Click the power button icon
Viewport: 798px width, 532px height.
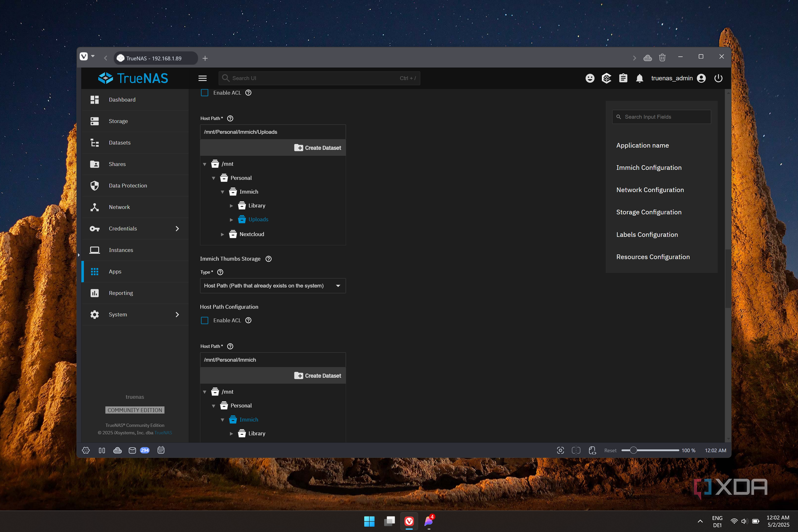[x=719, y=78]
